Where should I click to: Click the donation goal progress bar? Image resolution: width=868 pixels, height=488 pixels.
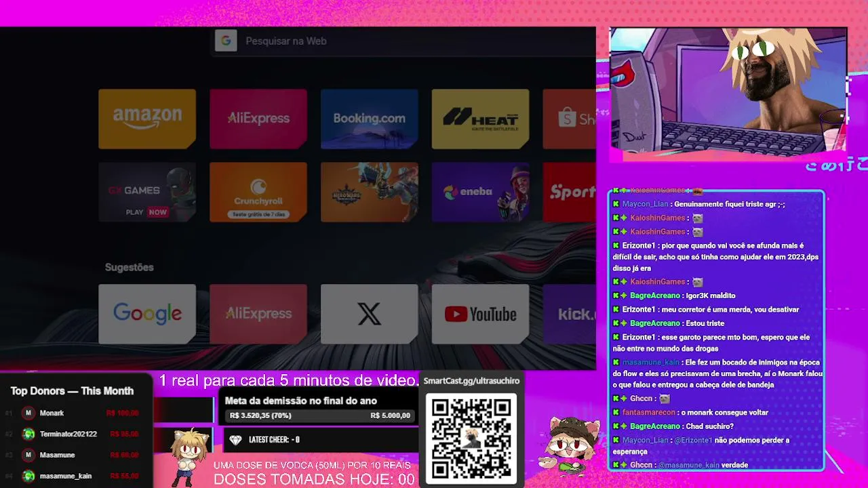tap(320, 415)
